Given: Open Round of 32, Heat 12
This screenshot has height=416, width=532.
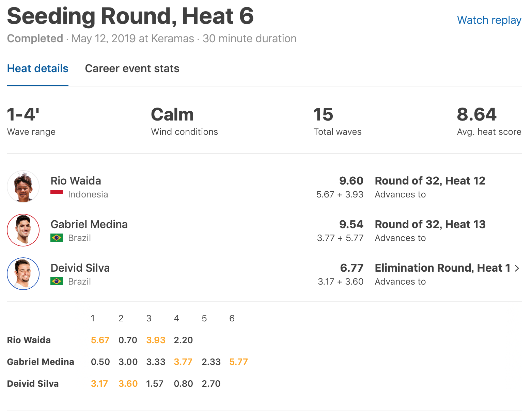Looking at the screenshot, I should pyautogui.click(x=430, y=181).
